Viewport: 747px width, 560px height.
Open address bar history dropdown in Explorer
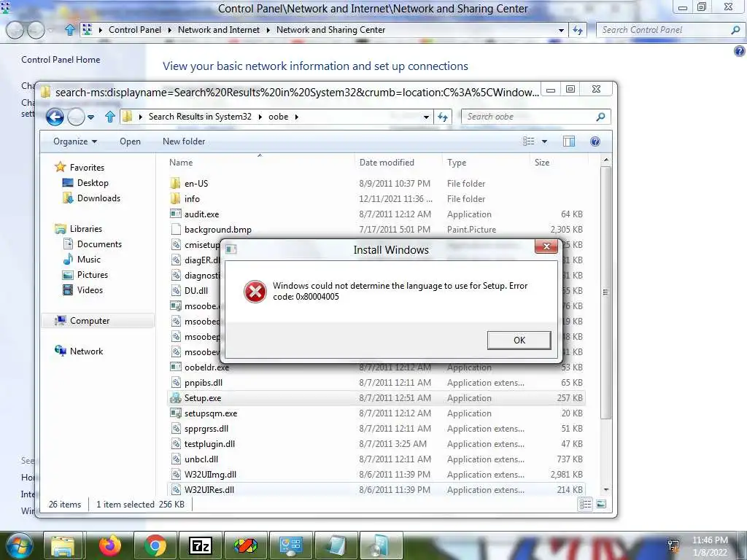coord(426,117)
